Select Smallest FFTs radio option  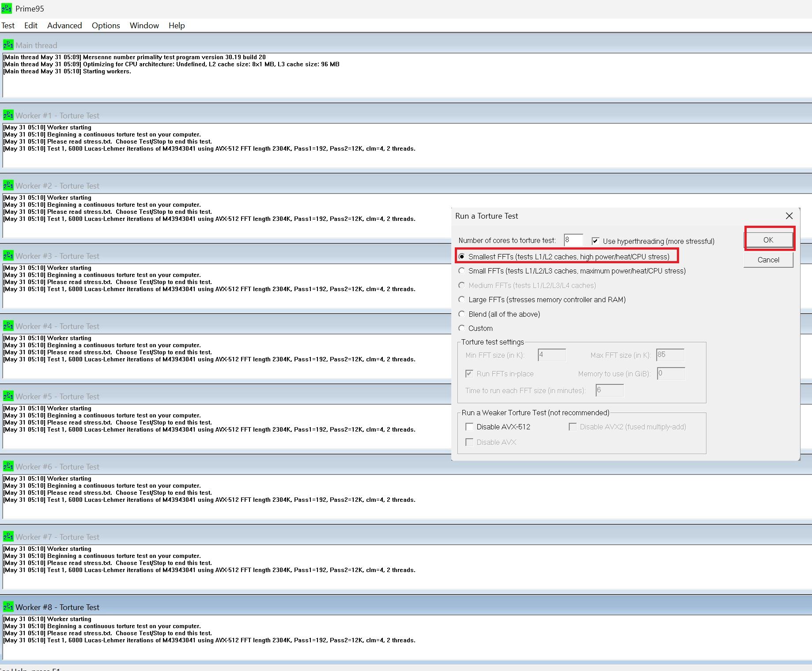(x=462, y=257)
